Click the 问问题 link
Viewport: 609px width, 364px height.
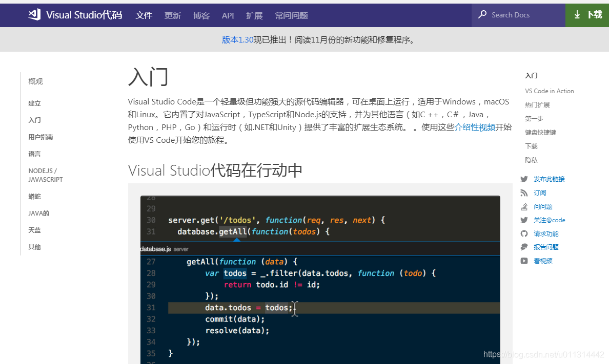[543, 206]
